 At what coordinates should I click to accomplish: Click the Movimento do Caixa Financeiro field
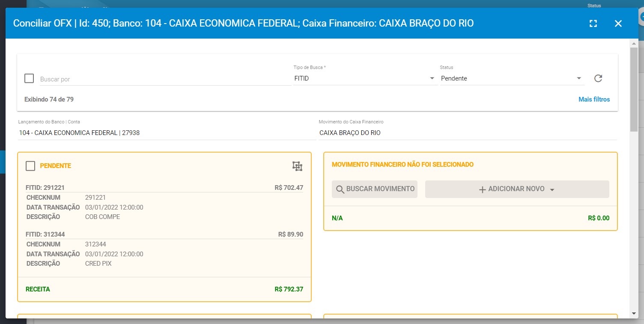[468, 133]
